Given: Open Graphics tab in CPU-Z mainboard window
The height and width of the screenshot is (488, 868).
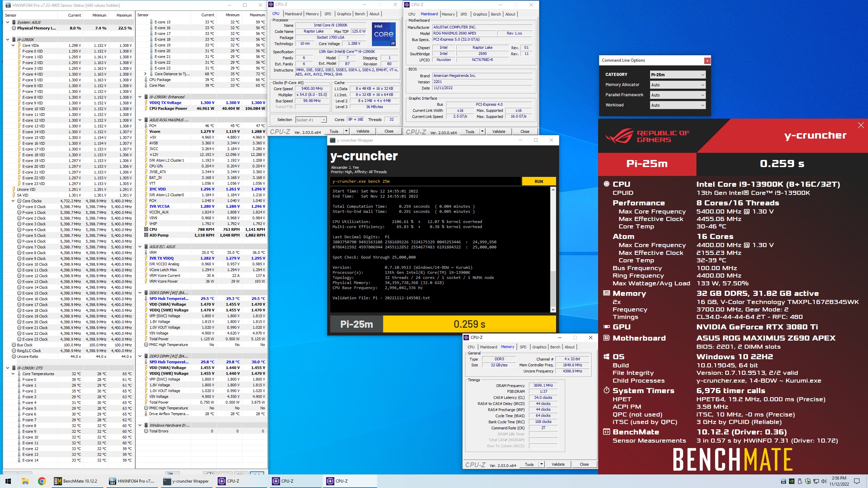Looking at the screenshot, I should pos(480,14).
